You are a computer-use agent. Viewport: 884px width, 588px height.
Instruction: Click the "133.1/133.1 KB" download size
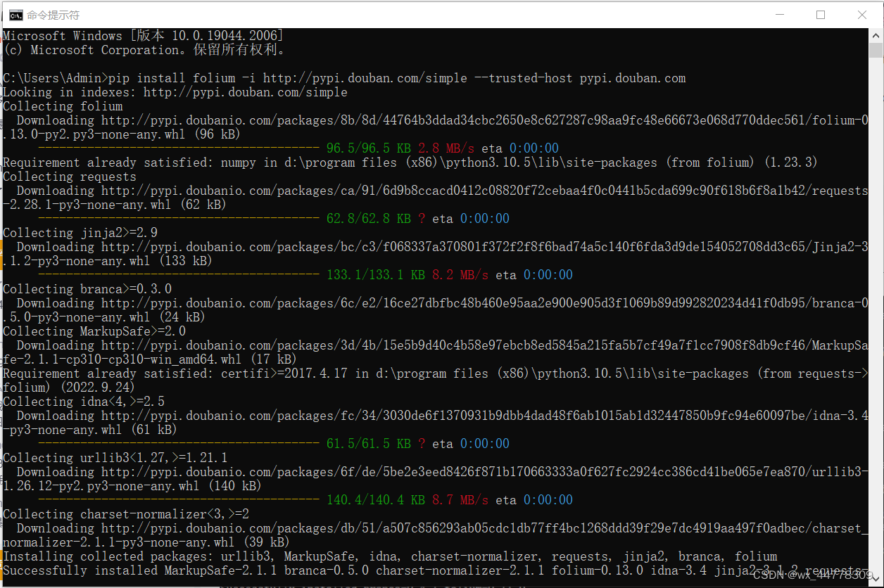(376, 275)
